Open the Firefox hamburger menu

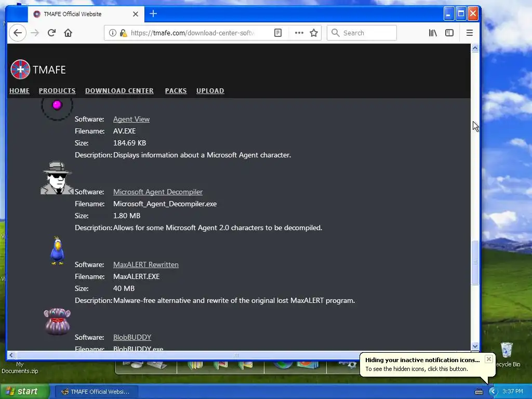coord(470,33)
